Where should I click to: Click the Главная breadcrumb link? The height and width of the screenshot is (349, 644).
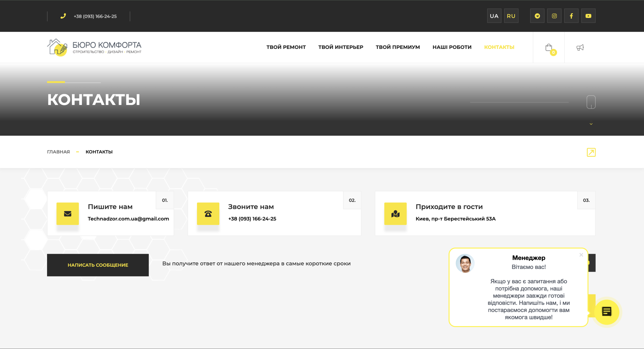(x=58, y=152)
